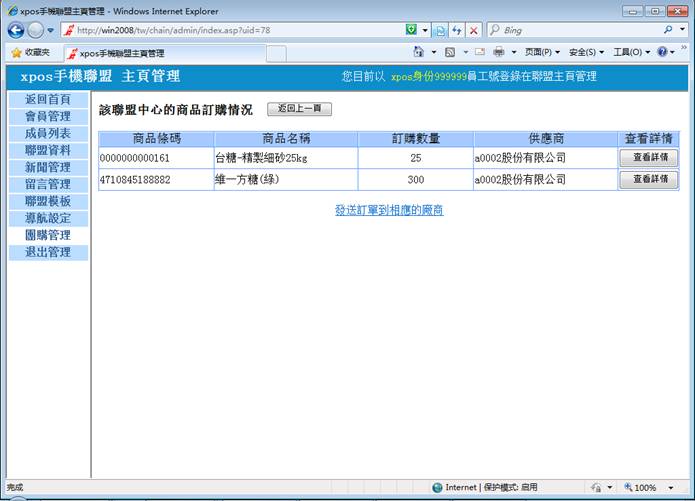Click 查看詳情 for 台糖-精製細砂25kg
Screen dimensions: 695x501
[x=649, y=158]
